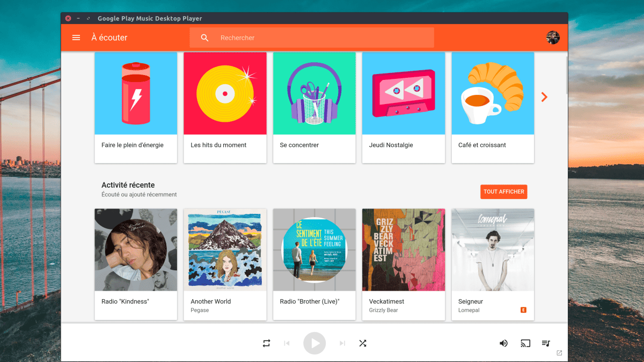Click the page vertical scrollbar
644x362 pixels.
pos(566,75)
